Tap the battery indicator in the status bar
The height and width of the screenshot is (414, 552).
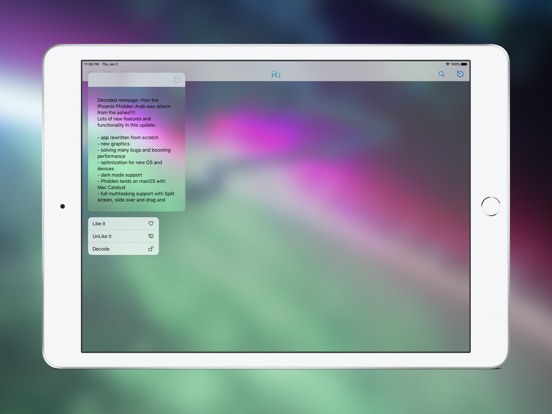coord(464,64)
